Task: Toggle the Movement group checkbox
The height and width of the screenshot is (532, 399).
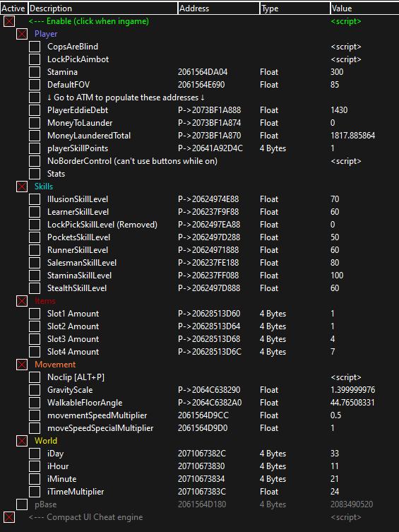Action: coord(22,365)
